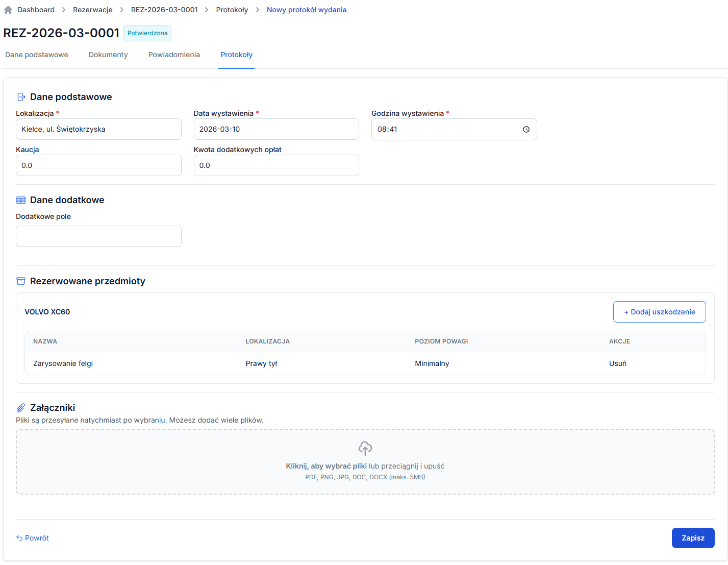Viewport: 728px width, 565px height.
Task: Click the Dane podstawowe section icon
Action: (21, 97)
